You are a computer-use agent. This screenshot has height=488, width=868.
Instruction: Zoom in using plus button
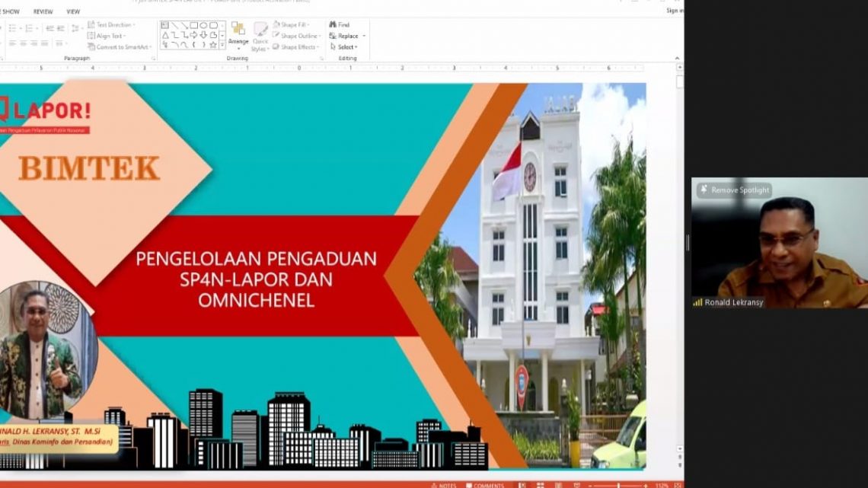(646, 485)
